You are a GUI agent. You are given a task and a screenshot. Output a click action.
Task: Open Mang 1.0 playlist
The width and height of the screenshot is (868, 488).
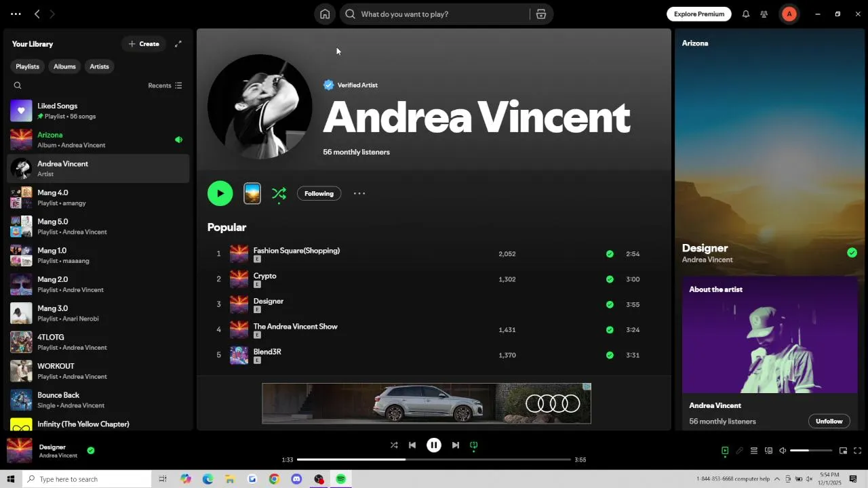pos(98,256)
